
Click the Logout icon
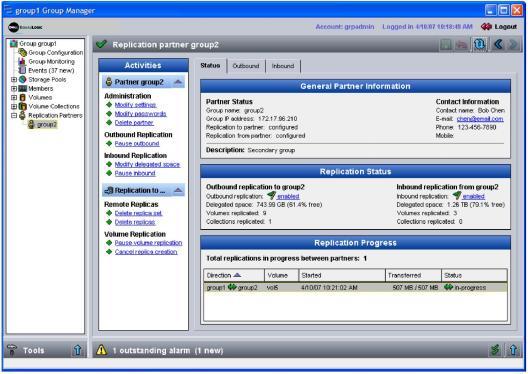(x=486, y=27)
